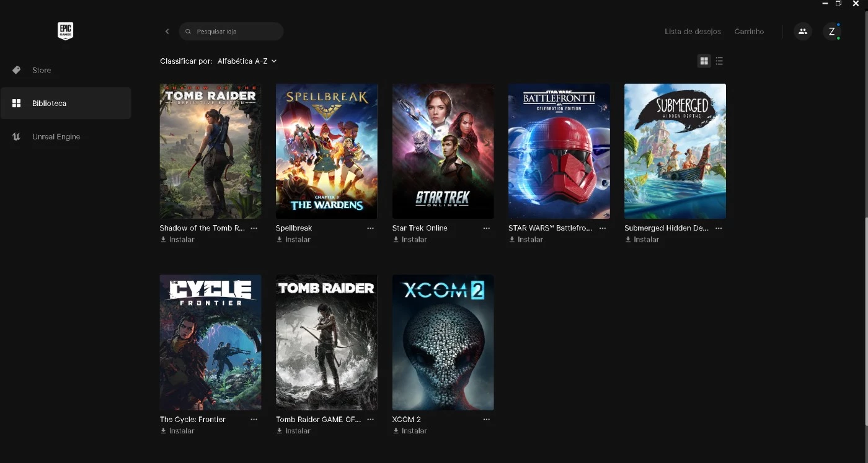This screenshot has width=868, height=463.
Task: Click the XCOM 2 title text
Action: (x=407, y=420)
